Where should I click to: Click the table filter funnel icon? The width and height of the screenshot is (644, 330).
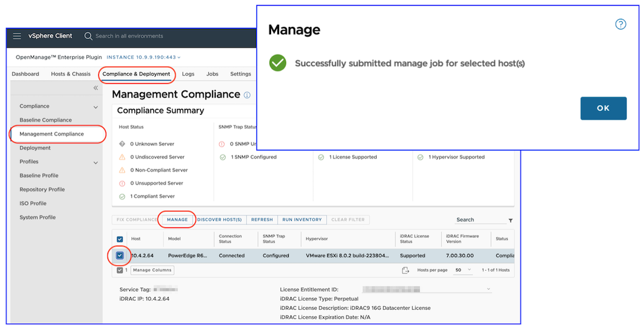511,220
